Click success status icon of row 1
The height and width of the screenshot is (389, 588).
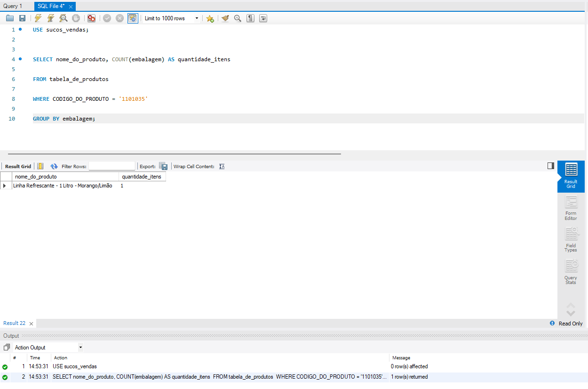[x=5, y=366]
